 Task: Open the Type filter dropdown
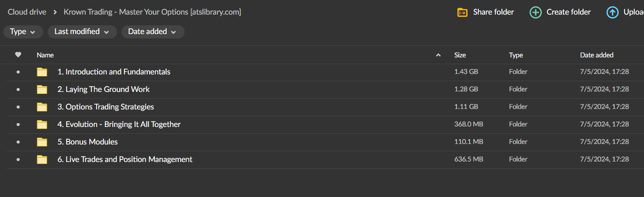[x=23, y=32]
